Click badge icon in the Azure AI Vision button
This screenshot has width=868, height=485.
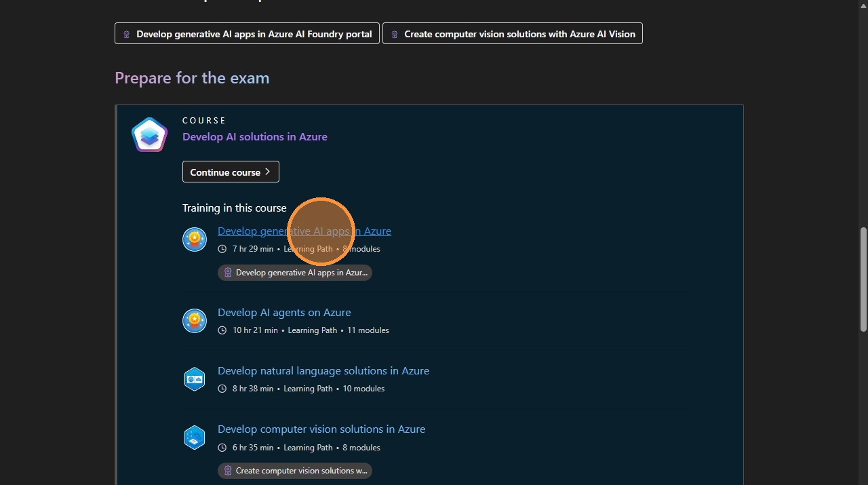tap(395, 34)
